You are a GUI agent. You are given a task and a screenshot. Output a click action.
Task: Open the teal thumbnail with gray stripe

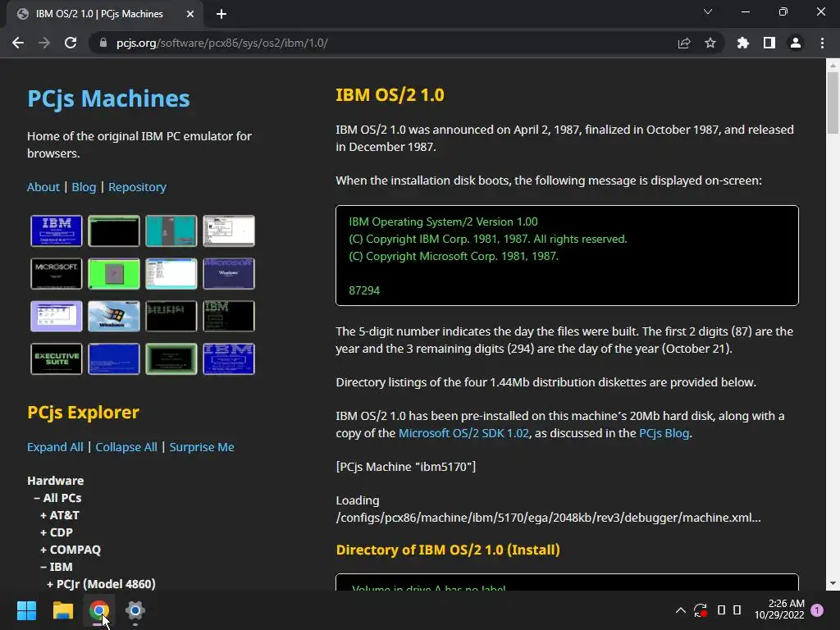click(x=171, y=231)
